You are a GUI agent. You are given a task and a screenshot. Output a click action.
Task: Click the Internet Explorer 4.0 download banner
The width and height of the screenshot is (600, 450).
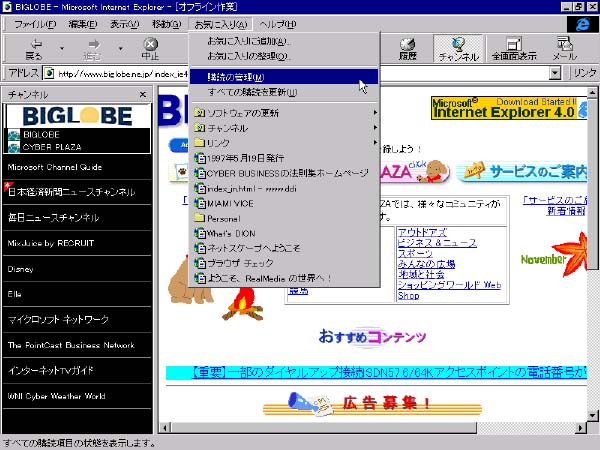click(509, 108)
